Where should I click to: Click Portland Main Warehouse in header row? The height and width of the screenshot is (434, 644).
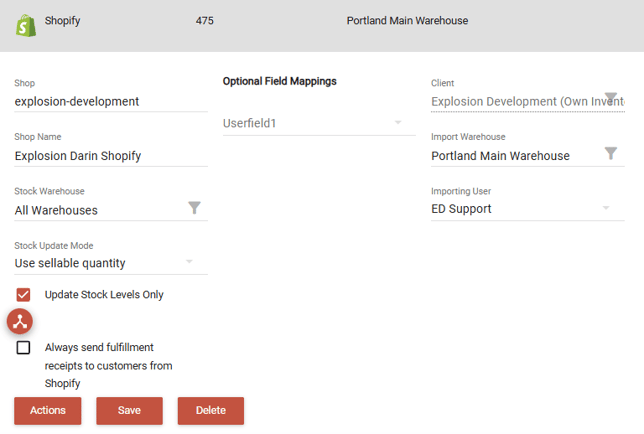click(407, 20)
